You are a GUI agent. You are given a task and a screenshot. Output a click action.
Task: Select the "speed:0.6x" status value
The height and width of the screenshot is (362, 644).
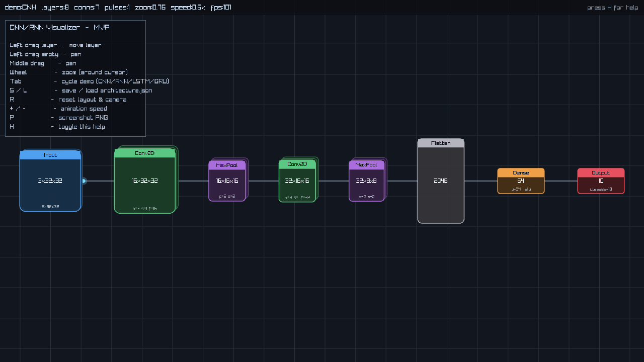[188, 8]
